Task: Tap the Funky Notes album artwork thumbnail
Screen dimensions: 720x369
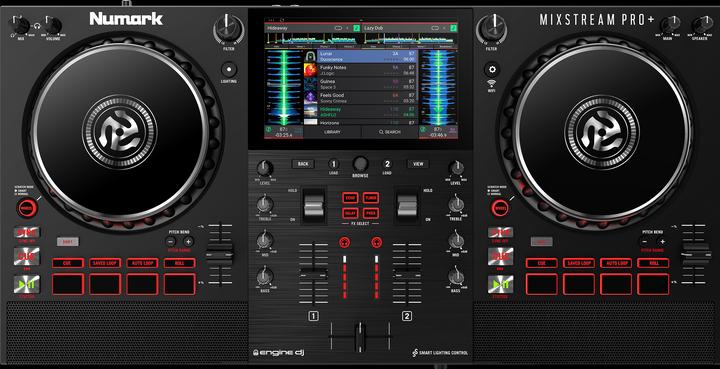Action: pyautogui.click(x=310, y=70)
